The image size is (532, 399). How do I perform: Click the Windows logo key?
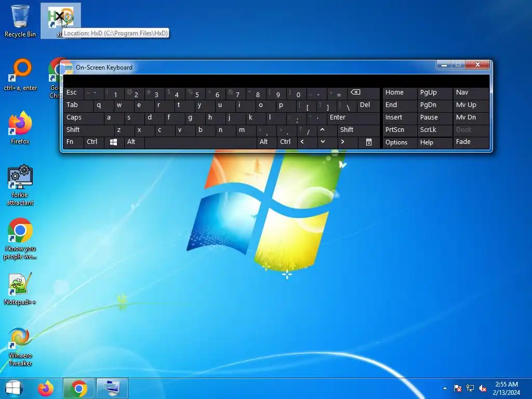pos(113,142)
